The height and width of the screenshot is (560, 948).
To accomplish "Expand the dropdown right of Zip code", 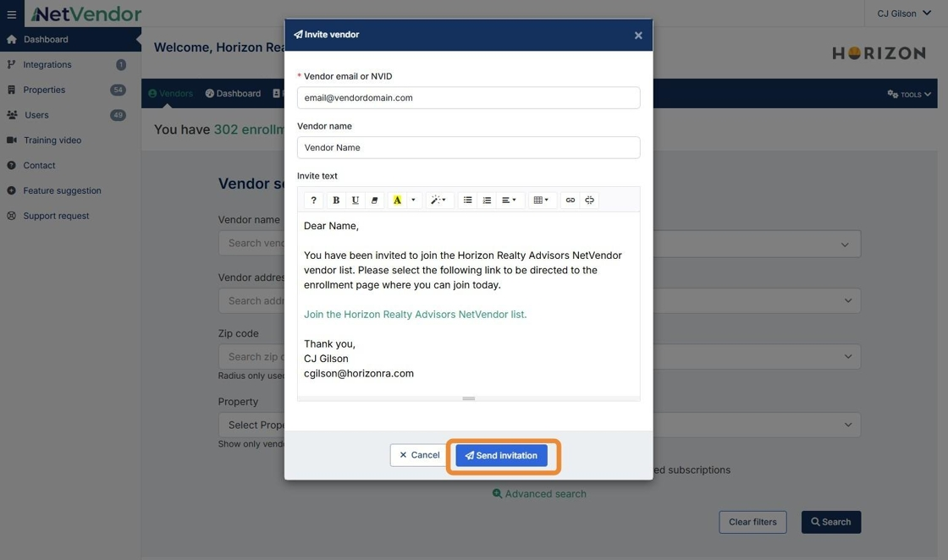I will 848,356.
